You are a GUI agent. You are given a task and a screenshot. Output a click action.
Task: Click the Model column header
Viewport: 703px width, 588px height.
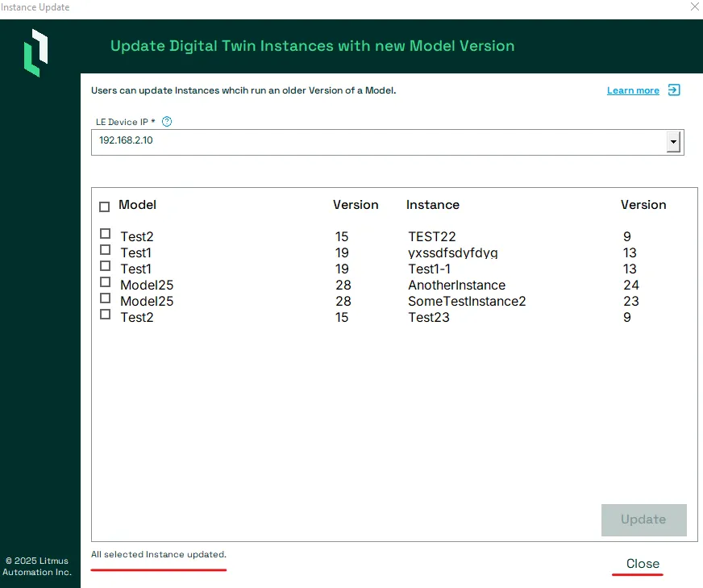click(138, 205)
